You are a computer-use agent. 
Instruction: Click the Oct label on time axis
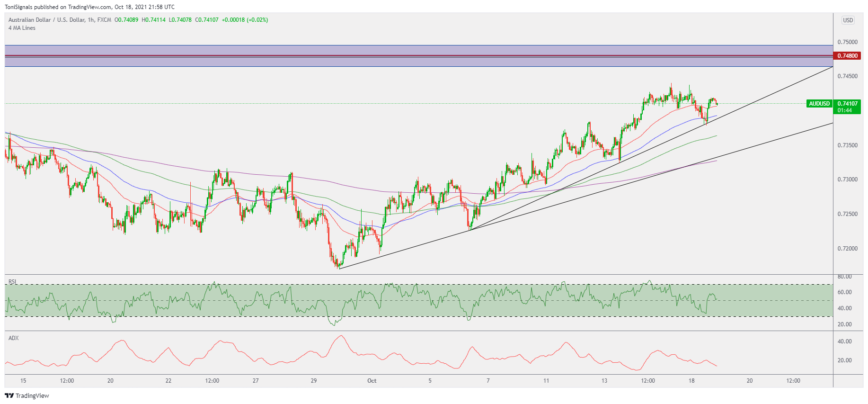(372, 381)
